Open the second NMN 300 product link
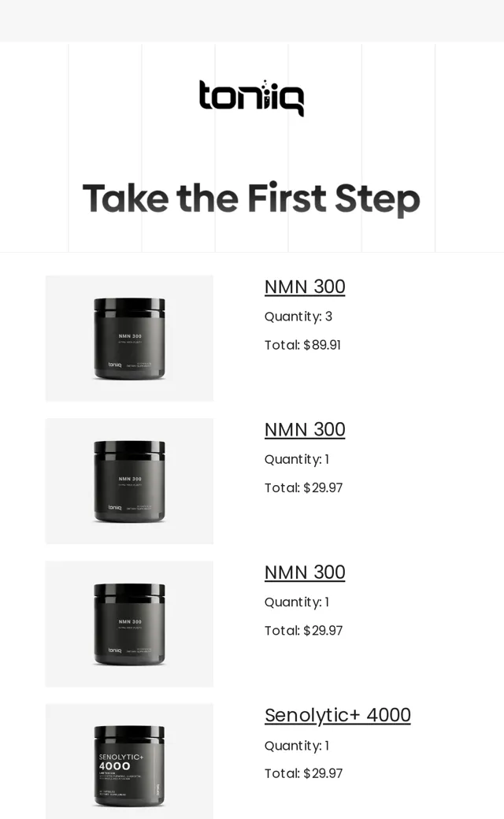The width and height of the screenshot is (504, 819). point(305,429)
